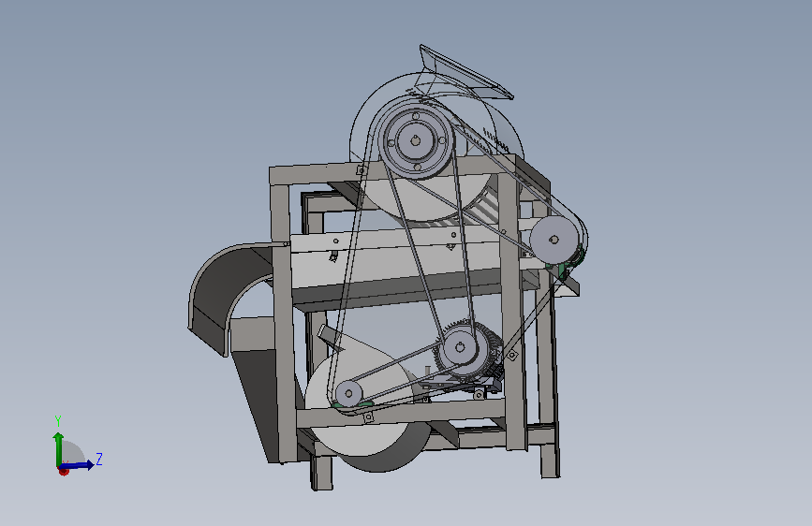The image size is (812, 526).
Task: Click the red X axis origin of the triad
Action: click(x=64, y=471)
